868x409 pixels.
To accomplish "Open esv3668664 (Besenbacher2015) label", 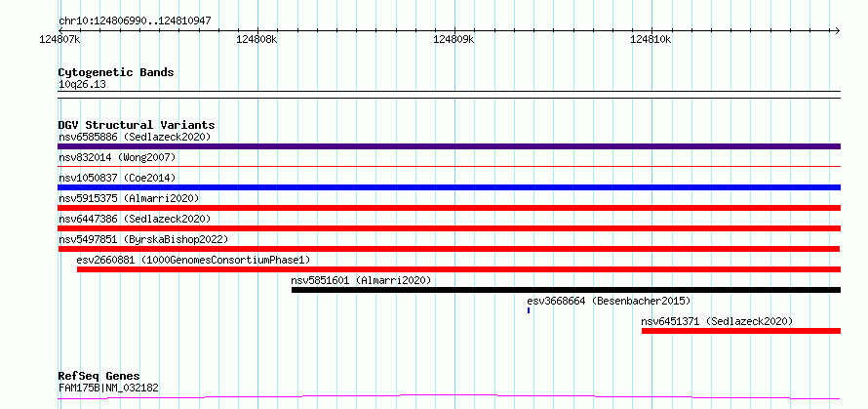I will point(609,301).
